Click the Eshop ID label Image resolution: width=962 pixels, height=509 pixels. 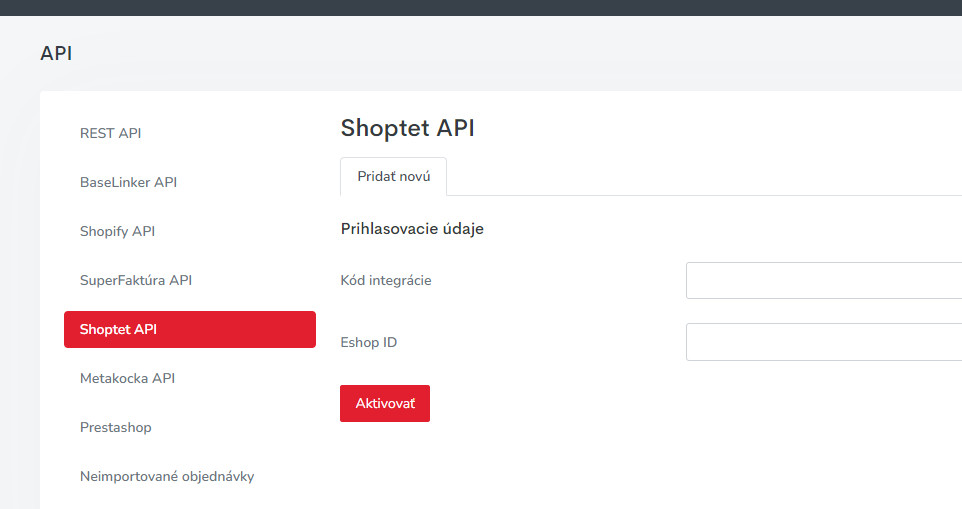point(369,342)
